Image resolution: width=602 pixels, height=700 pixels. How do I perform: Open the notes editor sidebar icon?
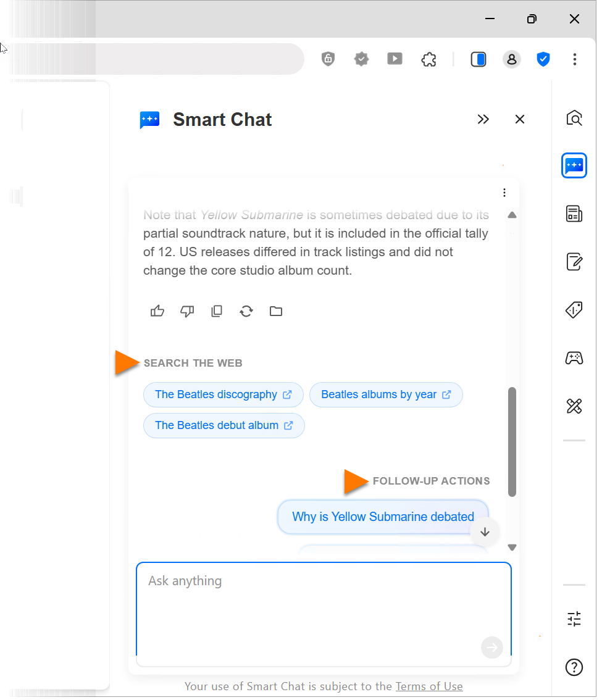click(x=574, y=262)
